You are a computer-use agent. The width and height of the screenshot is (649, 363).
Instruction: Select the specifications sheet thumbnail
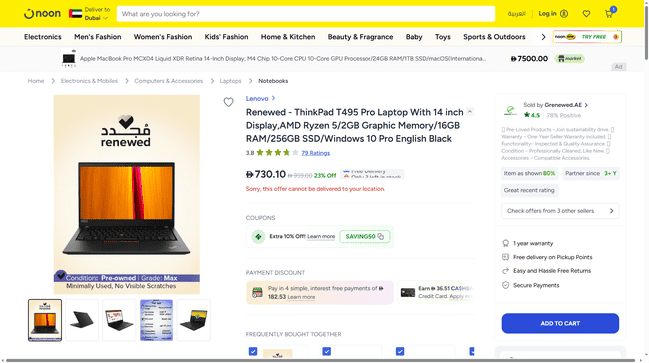[156, 320]
